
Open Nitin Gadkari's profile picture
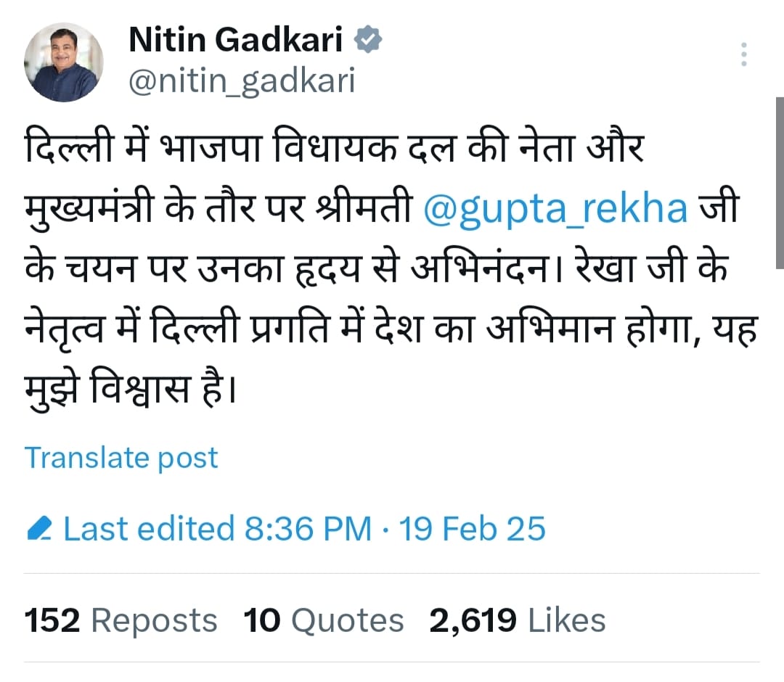(x=64, y=63)
